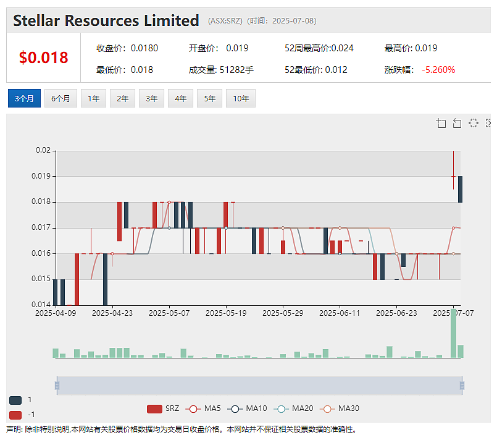Click the 0.017 y-axis label

[x=41, y=227]
